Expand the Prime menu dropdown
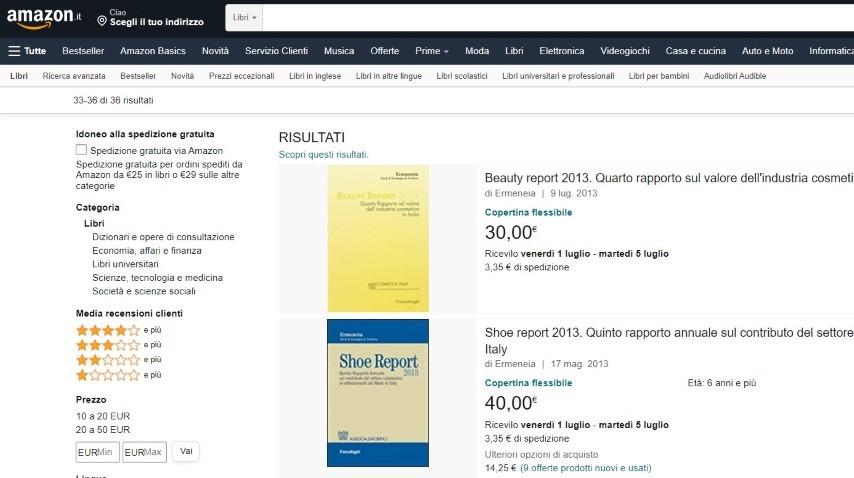The height and width of the screenshot is (478, 854). [431, 51]
